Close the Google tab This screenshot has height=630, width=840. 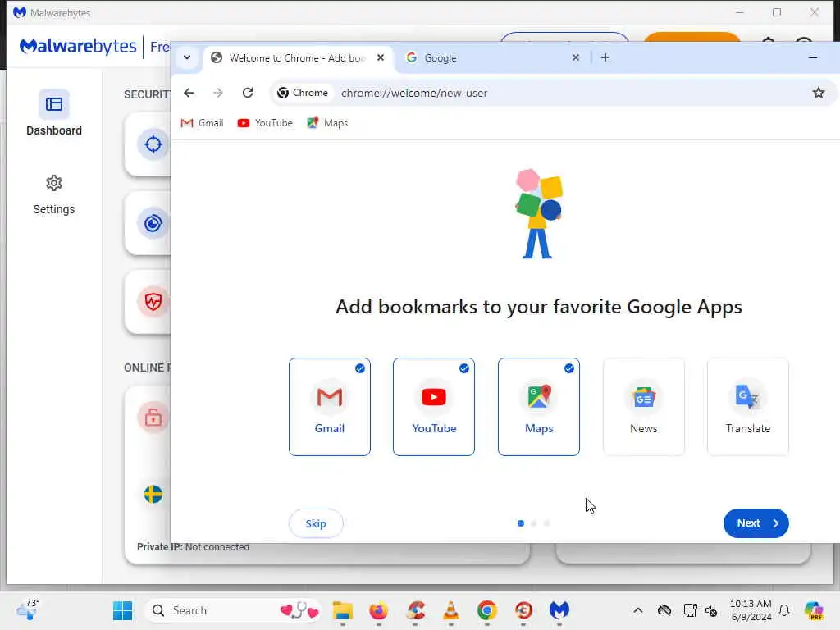click(575, 57)
